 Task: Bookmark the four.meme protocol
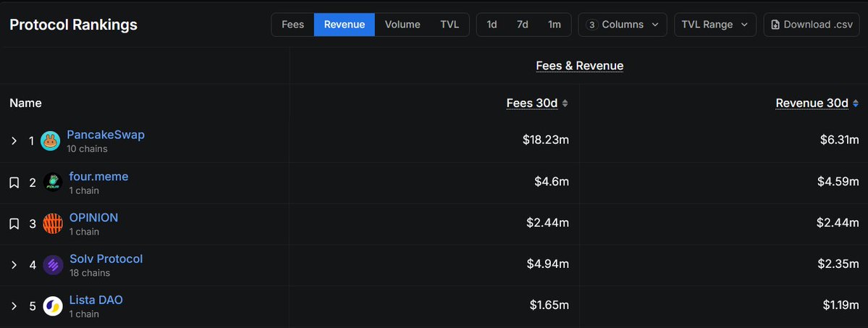pyautogui.click(x=14, y=182)
